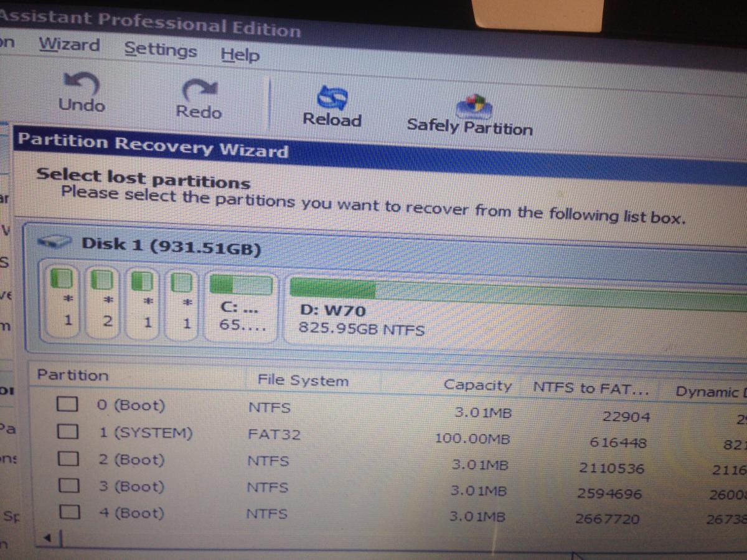The image size is (747, 560).
Task: Mark the 3 (Boot) partition checkbox
Action: tap(67, 485)
